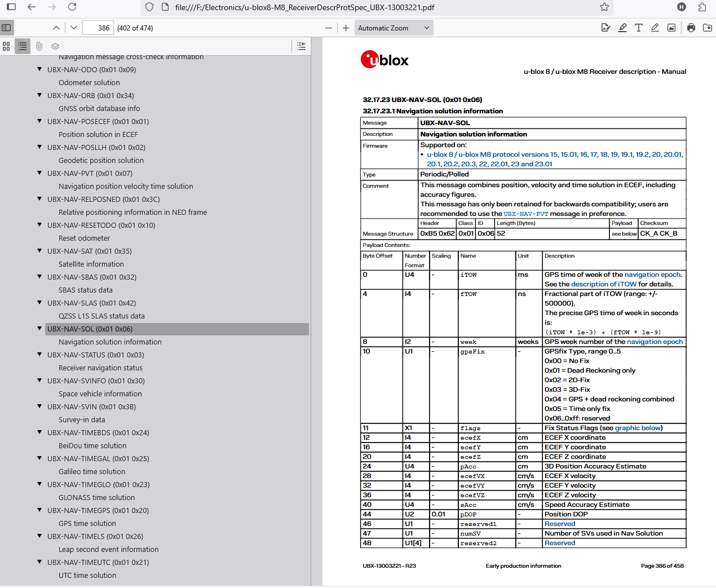The image size is (716, 588).
Task: Open the account profile icon
Action: point(682,7)
